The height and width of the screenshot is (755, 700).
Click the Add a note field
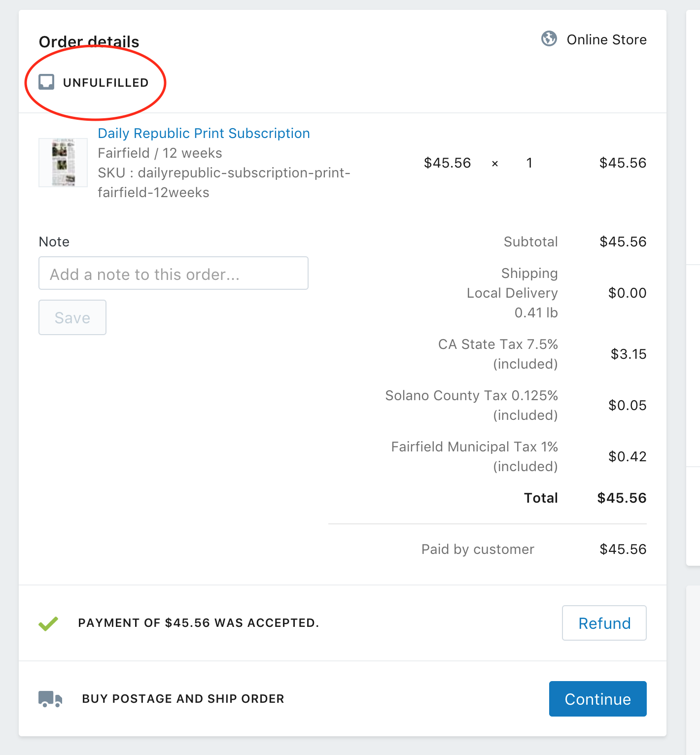pyautogui.click(x=174, y=274)
